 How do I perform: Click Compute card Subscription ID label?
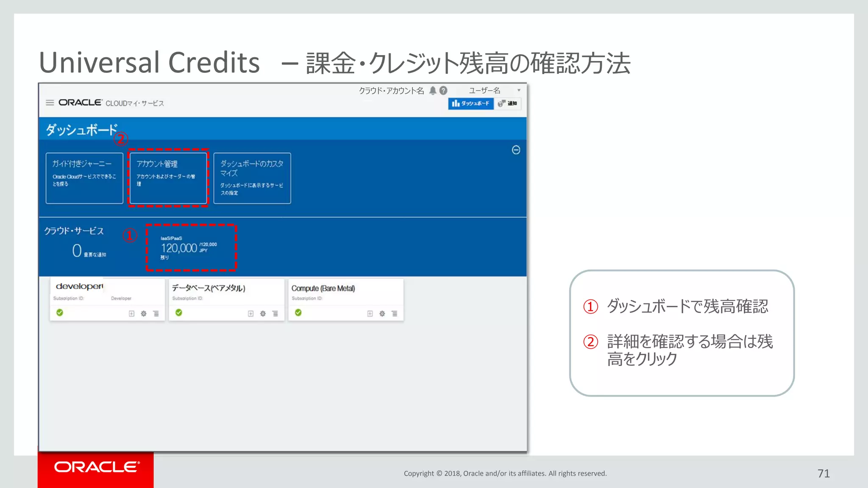click(307, 299)
